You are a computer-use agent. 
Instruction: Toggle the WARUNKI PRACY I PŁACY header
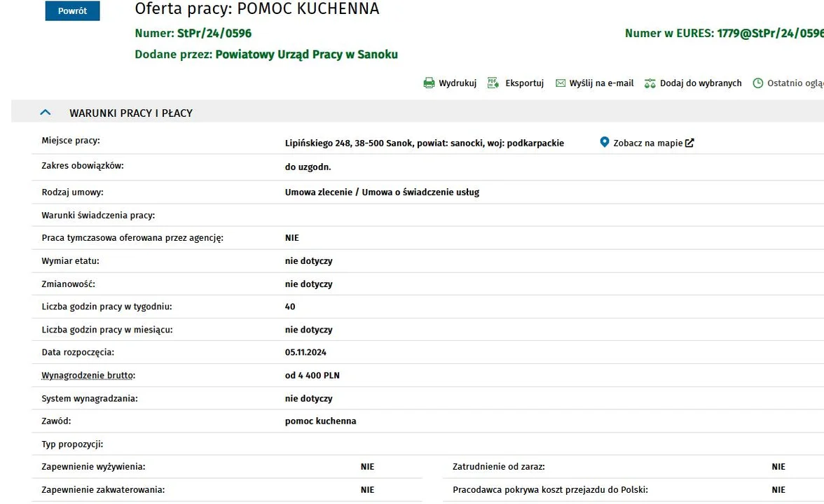[x=131, y=113]
